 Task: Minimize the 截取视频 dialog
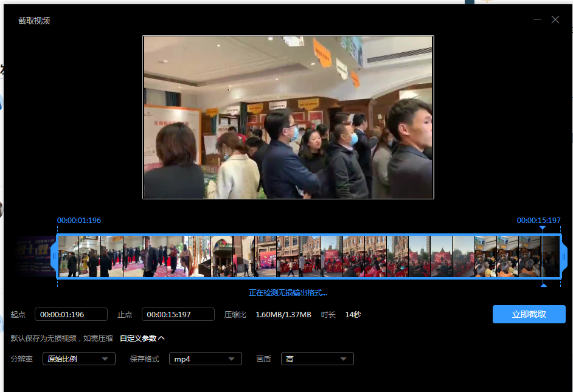(x=537, y=19)
